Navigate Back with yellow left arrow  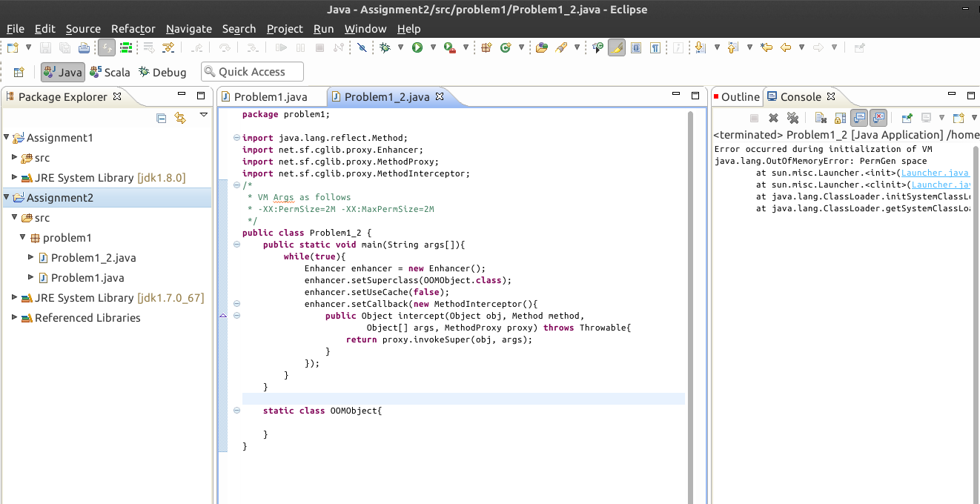click(786, 47)
